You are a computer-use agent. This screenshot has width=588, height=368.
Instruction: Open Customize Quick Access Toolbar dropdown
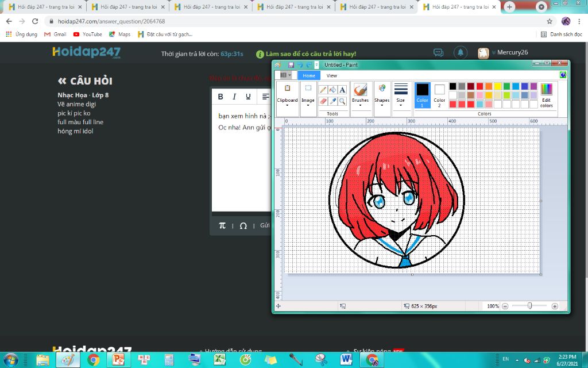[x=316, y=64]
